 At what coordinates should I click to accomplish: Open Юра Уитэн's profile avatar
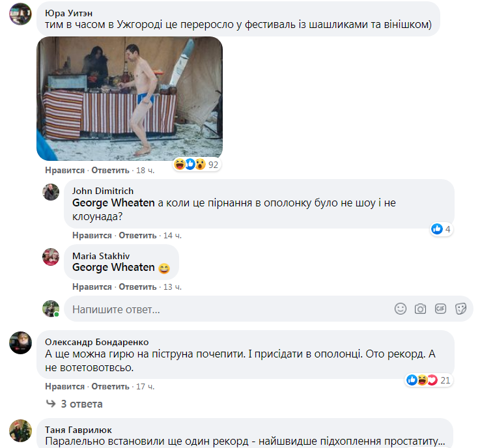click(20, 14)
